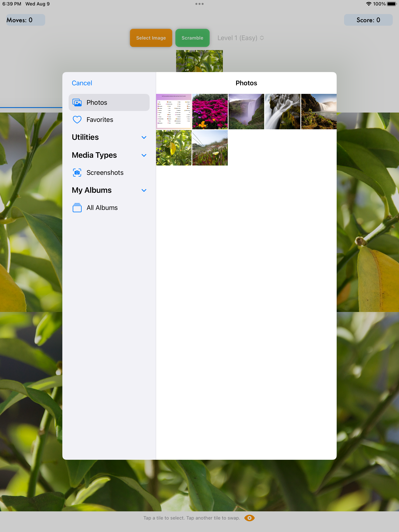Click the Photos library icon in sidebar
This screenshot has width=399, height=532.
click(77, 102)
